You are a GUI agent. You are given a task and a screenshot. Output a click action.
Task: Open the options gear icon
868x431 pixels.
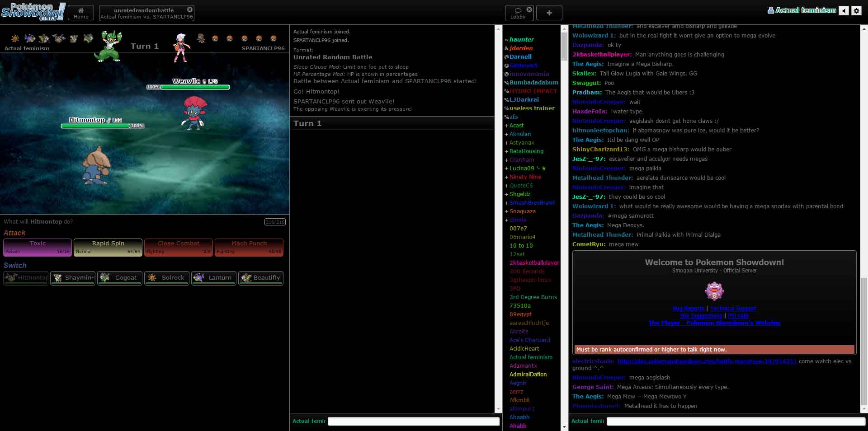click(x=856, y=10)
